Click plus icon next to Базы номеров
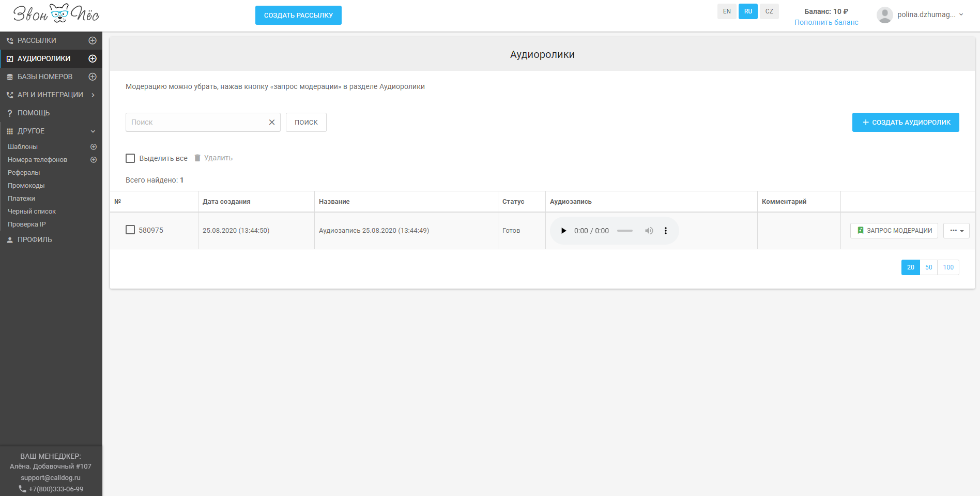980x496 pixels. click(93, 77)
